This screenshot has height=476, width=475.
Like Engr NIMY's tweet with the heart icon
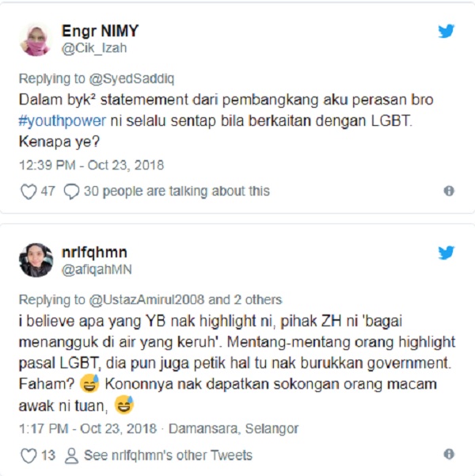click(x=28, y=192)
